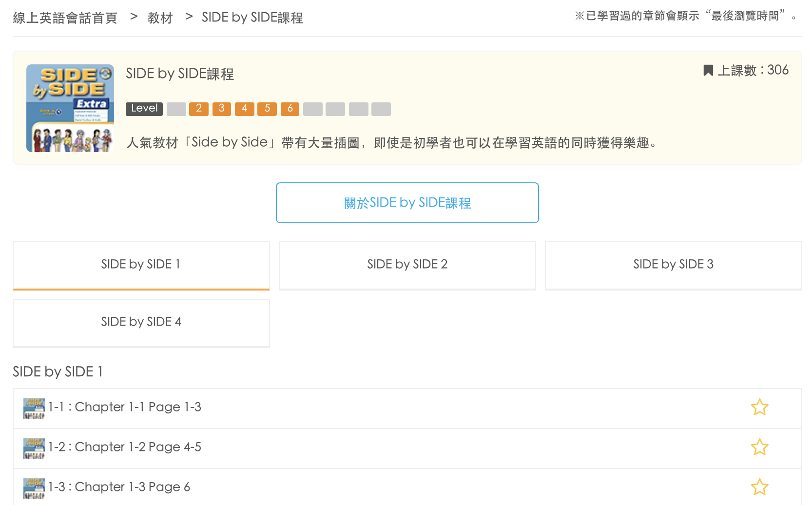The width and height of the screenshot is (812, 505).
Task: Go to 教材 breadcrumb link
Action: tap(160, 18)
